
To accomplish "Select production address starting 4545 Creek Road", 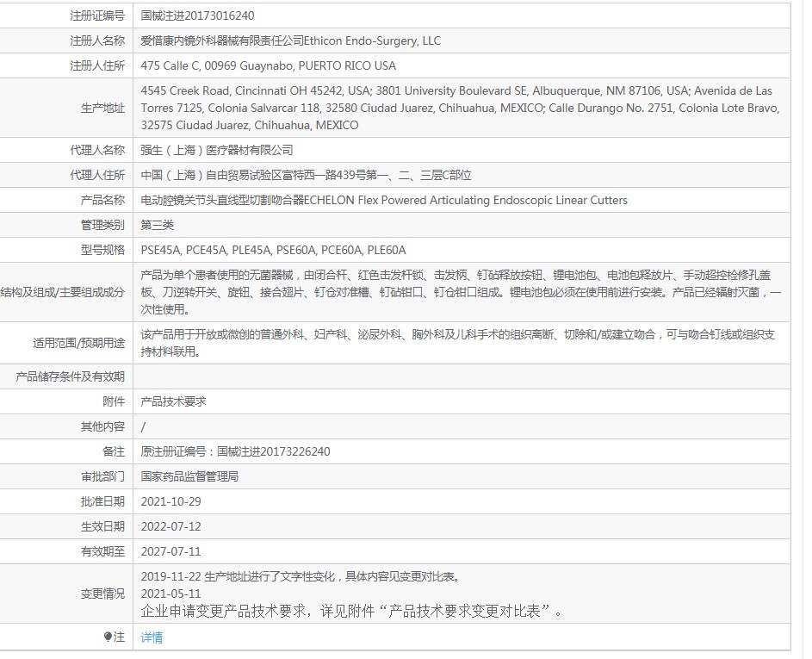I will (460, 108).
